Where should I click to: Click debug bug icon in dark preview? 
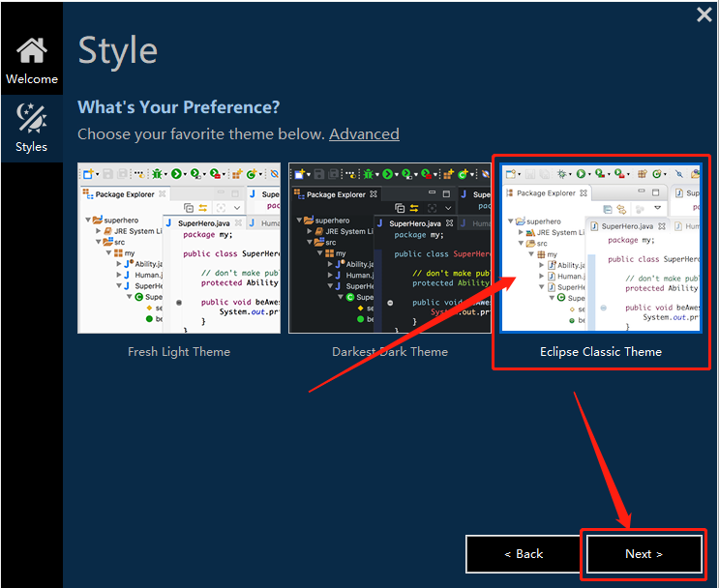point(368,174)
